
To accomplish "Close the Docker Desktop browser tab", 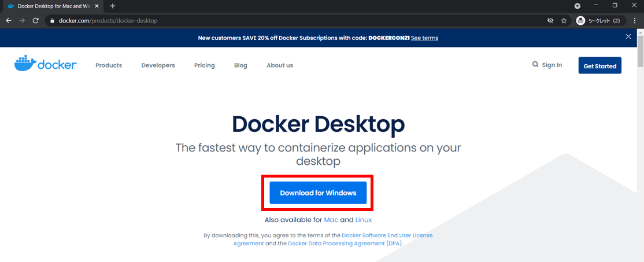I will (97, 6).
